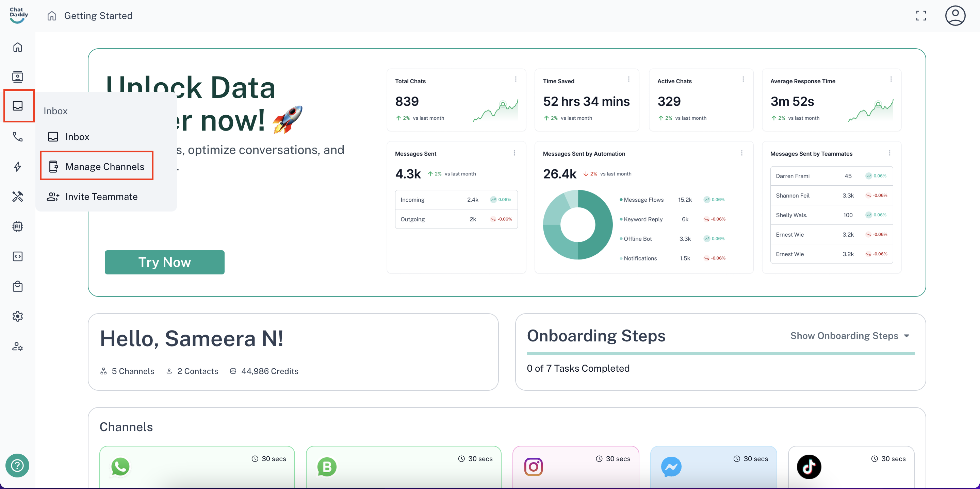Click the Onboarding Steps heading
The width and height of the screenshot is (980, 489).
(x=596, y=335)
